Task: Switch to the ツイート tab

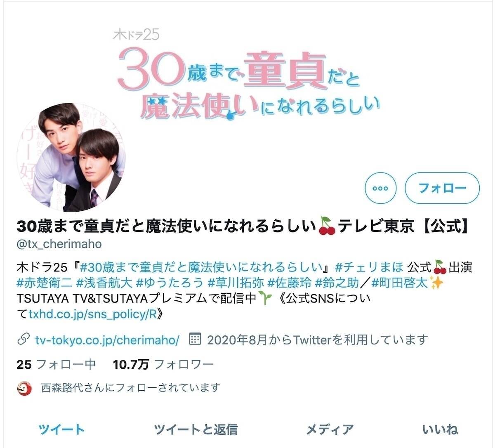Action: click(61, 429)
